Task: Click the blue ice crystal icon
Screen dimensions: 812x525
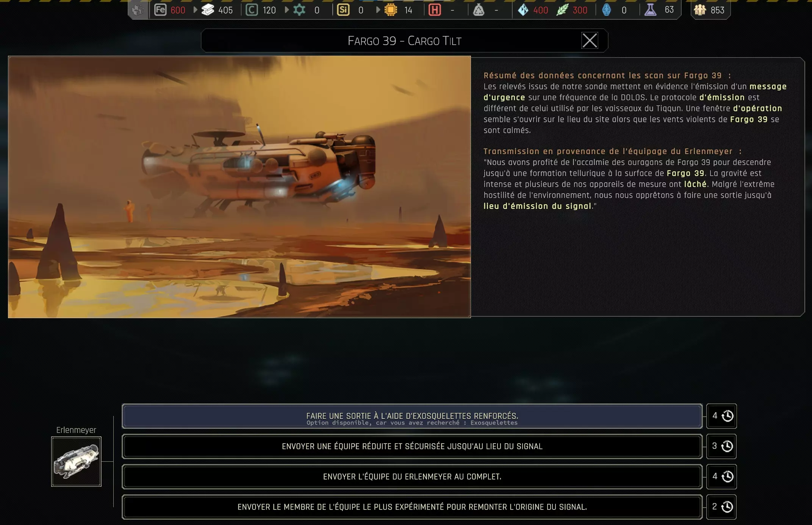Action: coord(523,10)
